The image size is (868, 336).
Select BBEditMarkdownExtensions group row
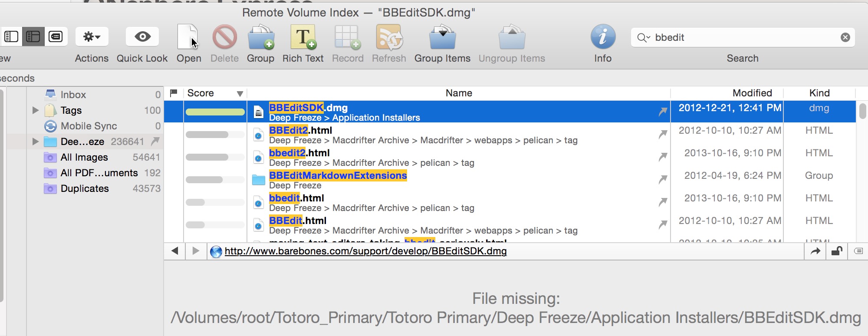pos(510,180)
